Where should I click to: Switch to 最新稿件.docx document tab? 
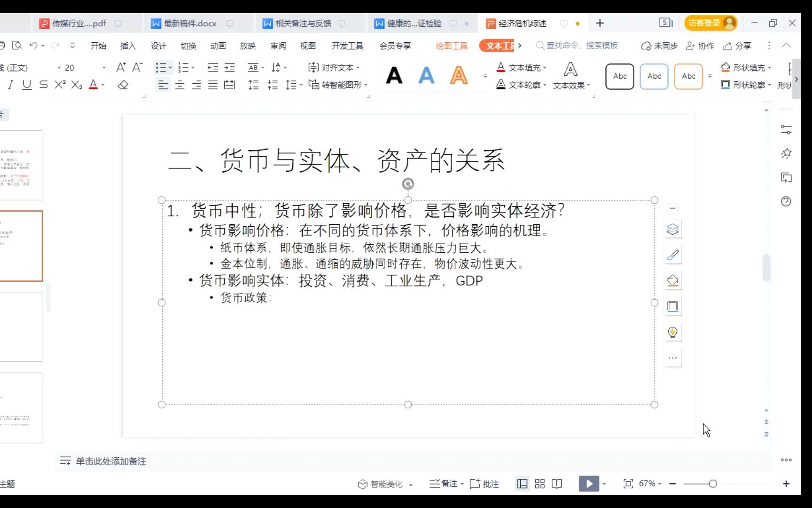coord(190,23)
